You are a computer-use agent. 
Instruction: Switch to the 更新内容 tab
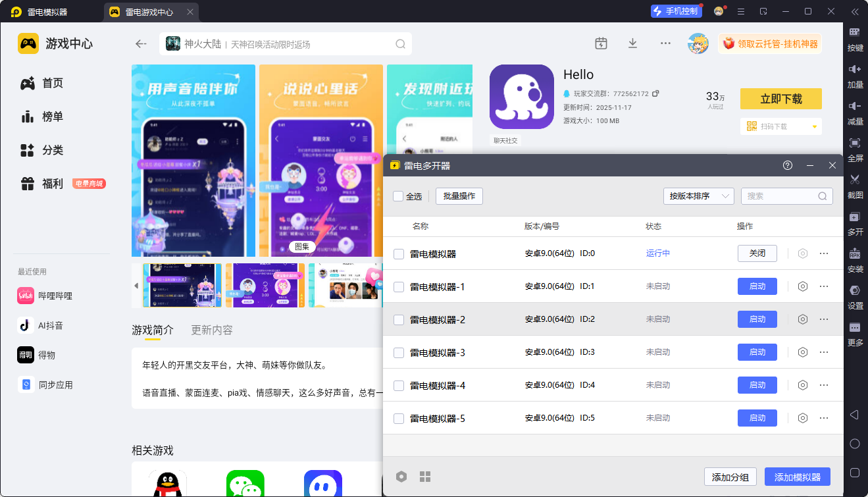[x=211, y=330]
